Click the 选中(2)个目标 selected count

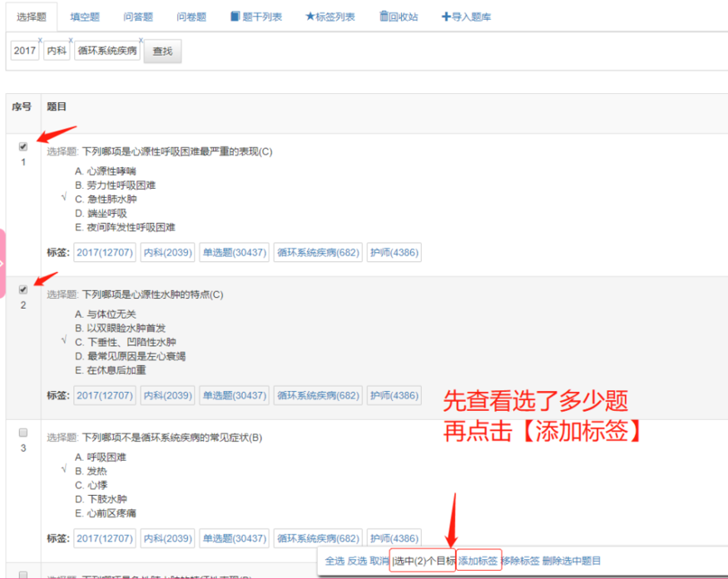pos(423,562)
